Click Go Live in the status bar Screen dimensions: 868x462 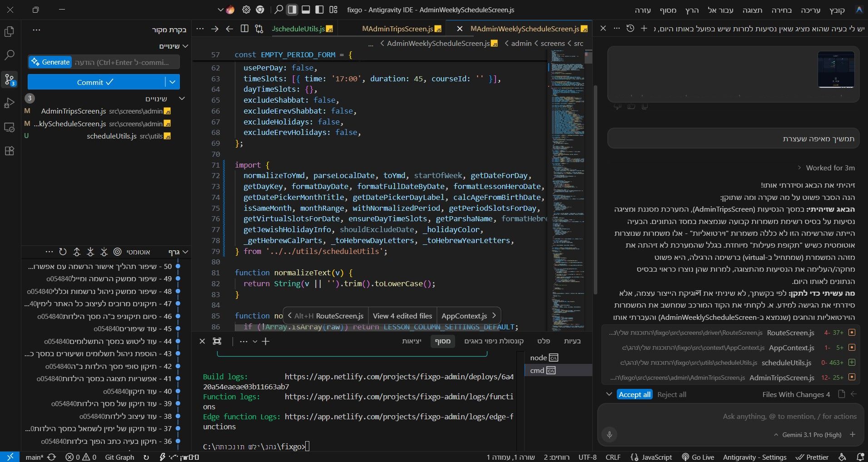(698, 457)
